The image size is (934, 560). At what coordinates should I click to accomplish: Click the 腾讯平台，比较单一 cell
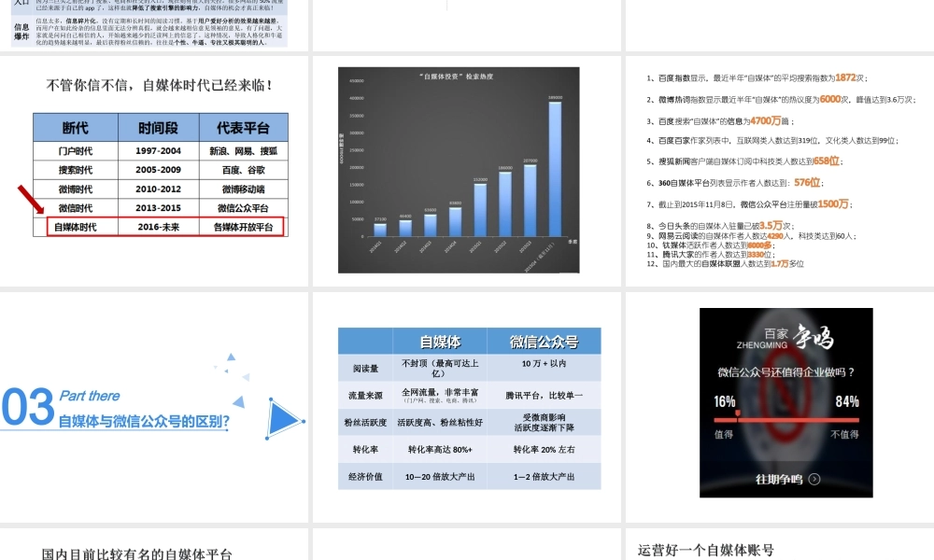[544, 395]
